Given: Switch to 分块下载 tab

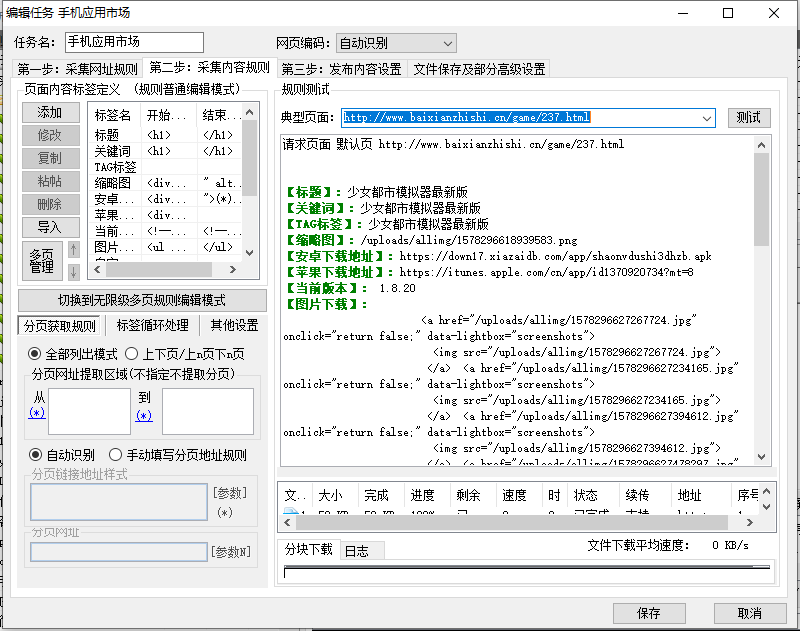Looking at the screenshot, I should pos(309,549).
